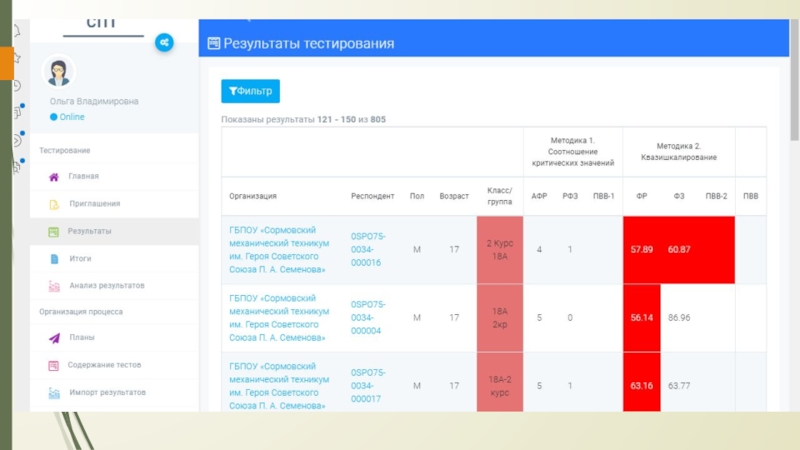Click the Планы paper plane icon

(54, 338)
